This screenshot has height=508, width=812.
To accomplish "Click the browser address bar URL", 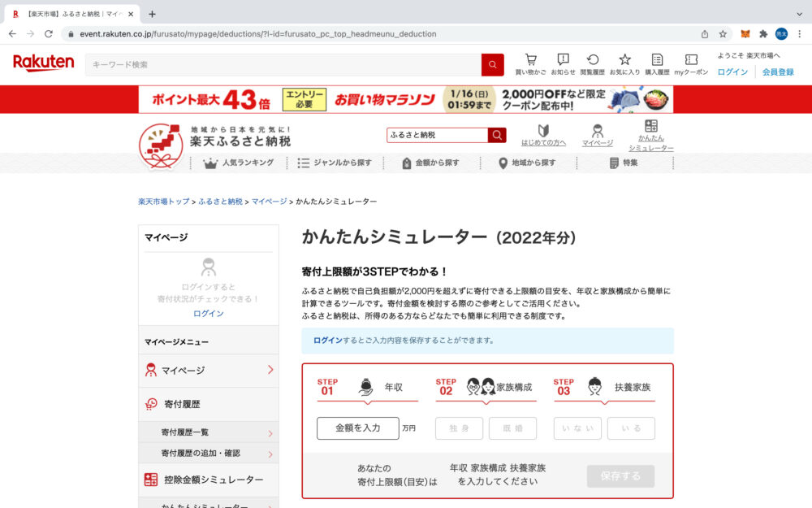I will pos(258,33).
